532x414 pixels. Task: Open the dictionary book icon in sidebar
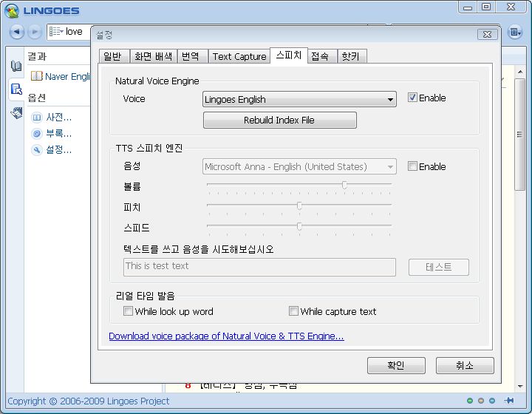tap(16, 66)
